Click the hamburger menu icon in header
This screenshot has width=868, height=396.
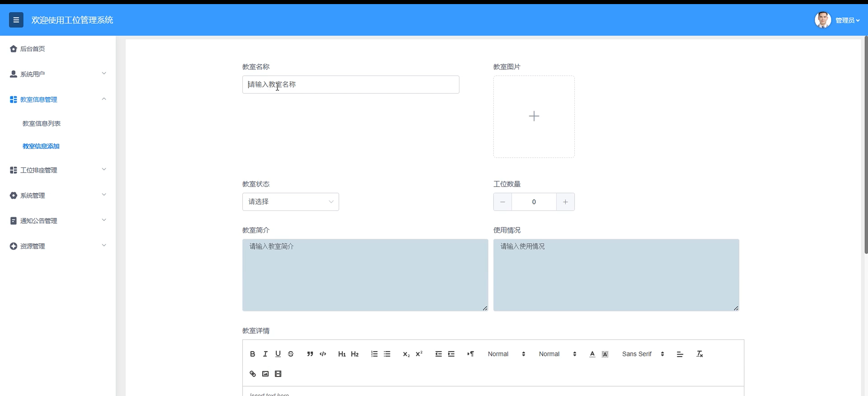coord(16,20)
